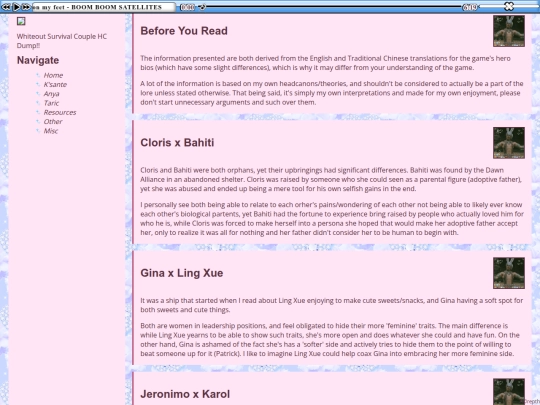The height and width of the screenshot is (405, 540).
Task: Open the K'sante navigation link
Action: coord(55,84)
